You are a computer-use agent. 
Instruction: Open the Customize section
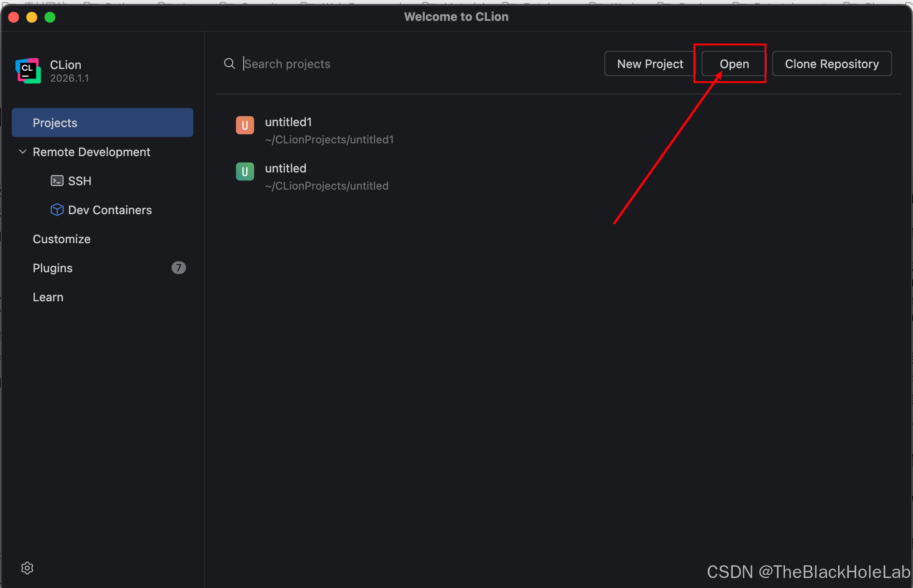click(62, 239)
